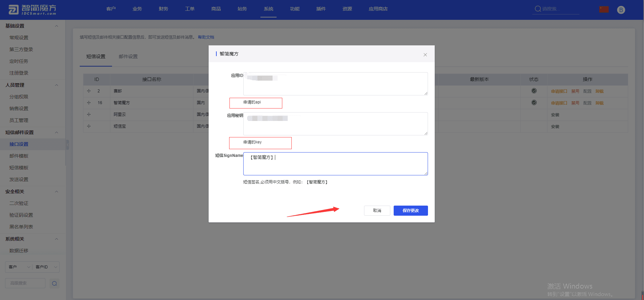Open 验证码设置 in the sidebar
Screen dimensions: 644x300
21,215
